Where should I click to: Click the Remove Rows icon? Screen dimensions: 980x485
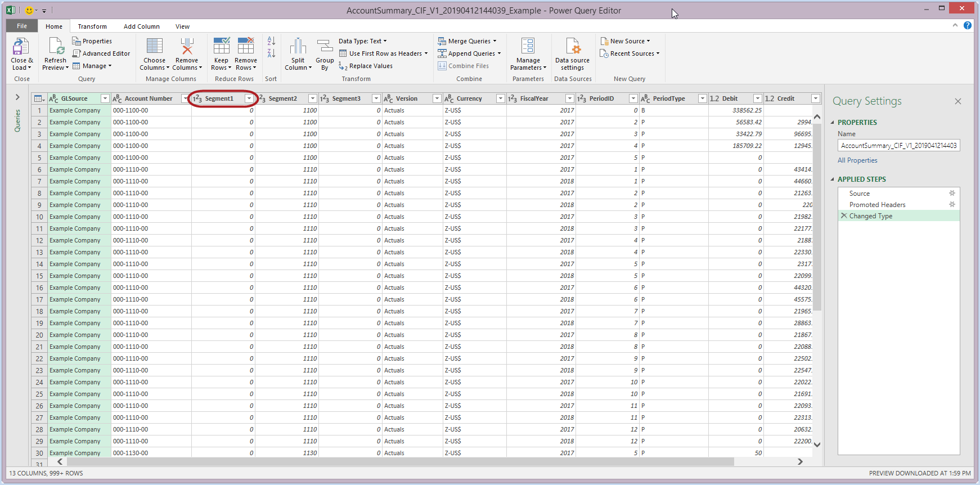[x=246, y=46]
